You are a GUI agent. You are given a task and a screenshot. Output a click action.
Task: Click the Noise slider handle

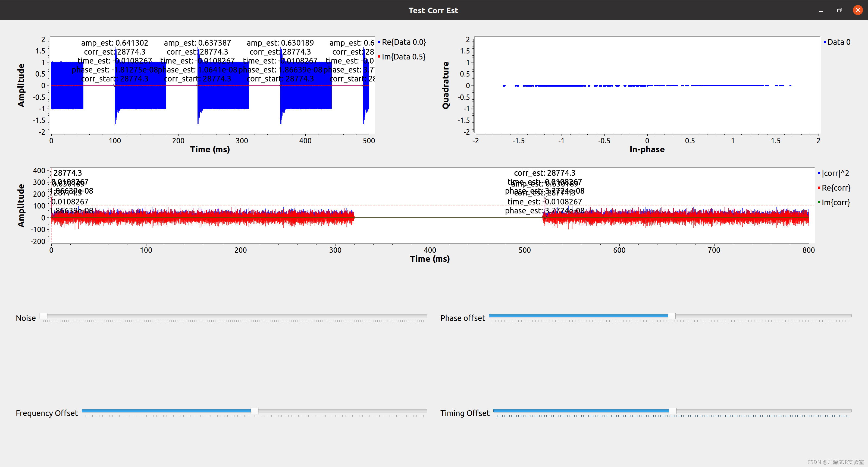(43, 316)
